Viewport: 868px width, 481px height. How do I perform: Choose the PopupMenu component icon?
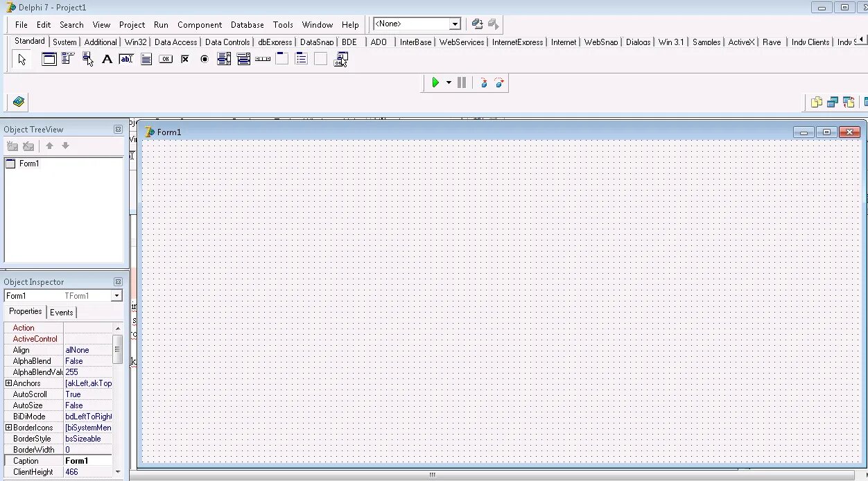click(x=87, y=59)
